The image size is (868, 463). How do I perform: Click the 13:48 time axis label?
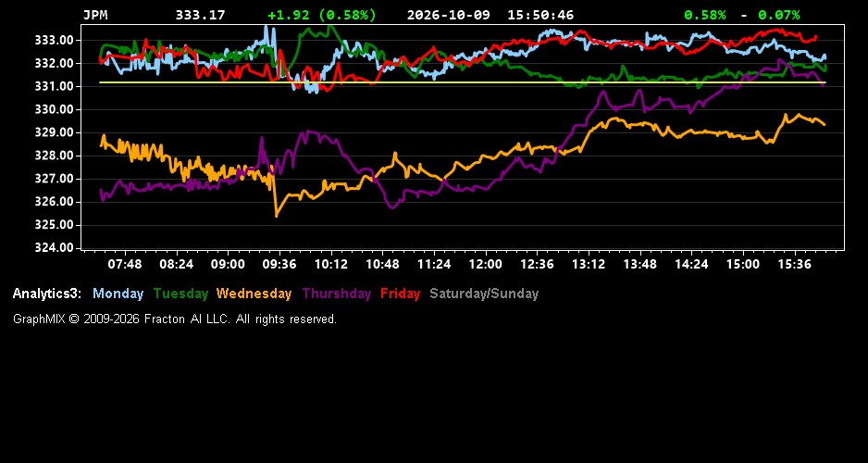(x=640, y=265)
